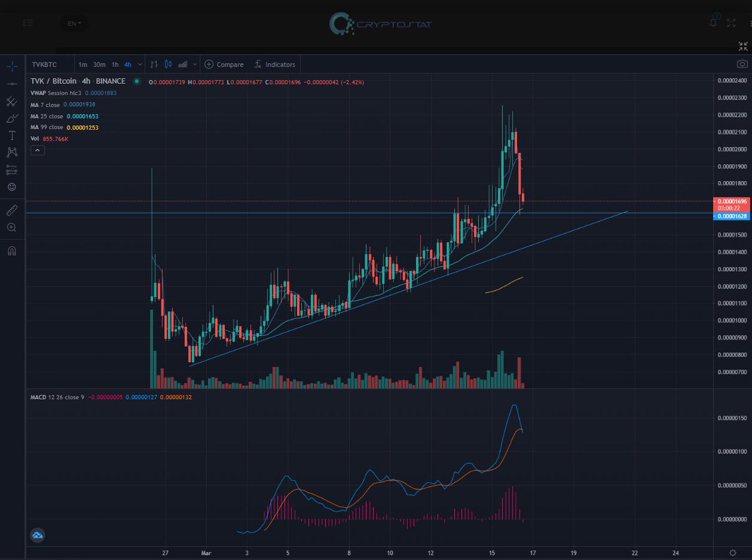Expand the time interval dropdown arrow
Viewport: 752px width, 560px height.
click(139, 64)
